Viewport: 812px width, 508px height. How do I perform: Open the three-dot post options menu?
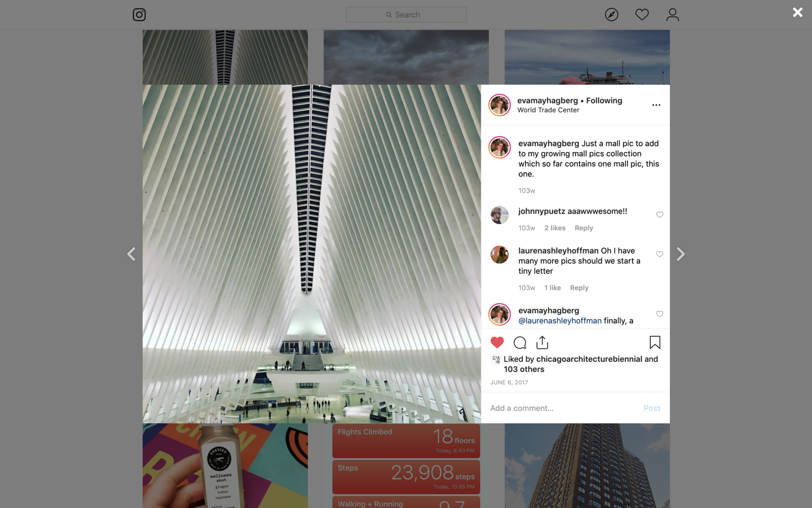(x=656, y=105)
